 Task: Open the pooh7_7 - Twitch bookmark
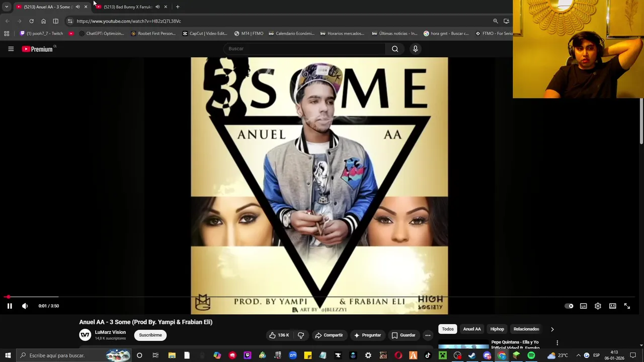(41, 34)
